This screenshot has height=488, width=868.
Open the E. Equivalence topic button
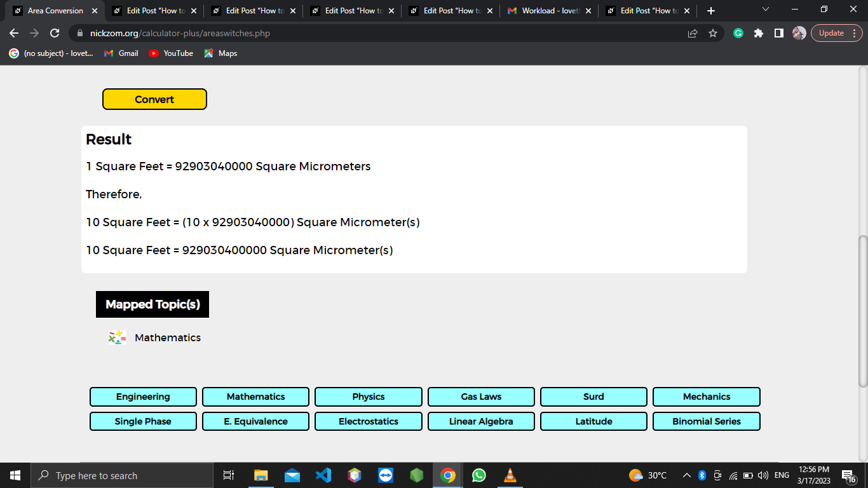[255, 421]
